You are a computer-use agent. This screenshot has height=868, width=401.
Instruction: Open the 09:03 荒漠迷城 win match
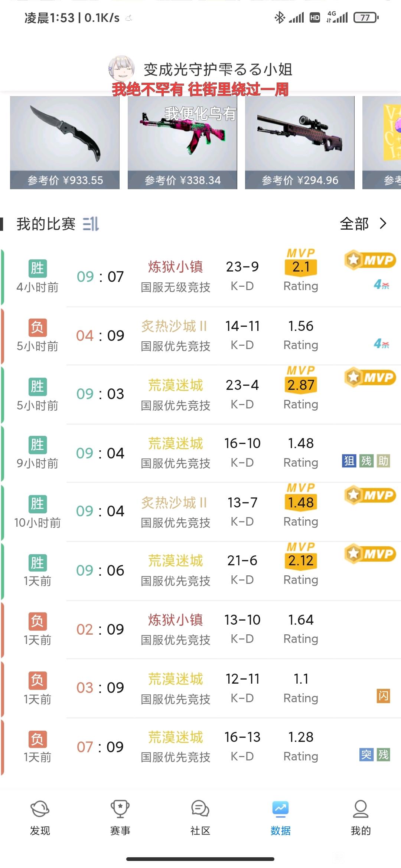[x=200, y=394]
